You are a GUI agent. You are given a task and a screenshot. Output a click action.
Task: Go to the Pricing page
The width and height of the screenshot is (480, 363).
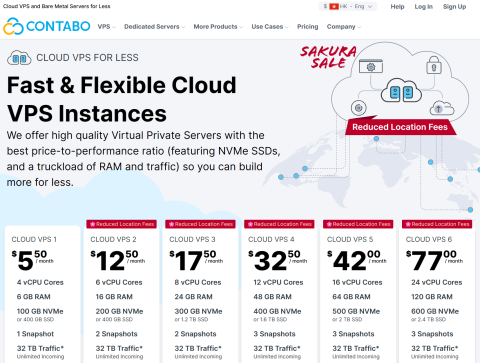308,27
